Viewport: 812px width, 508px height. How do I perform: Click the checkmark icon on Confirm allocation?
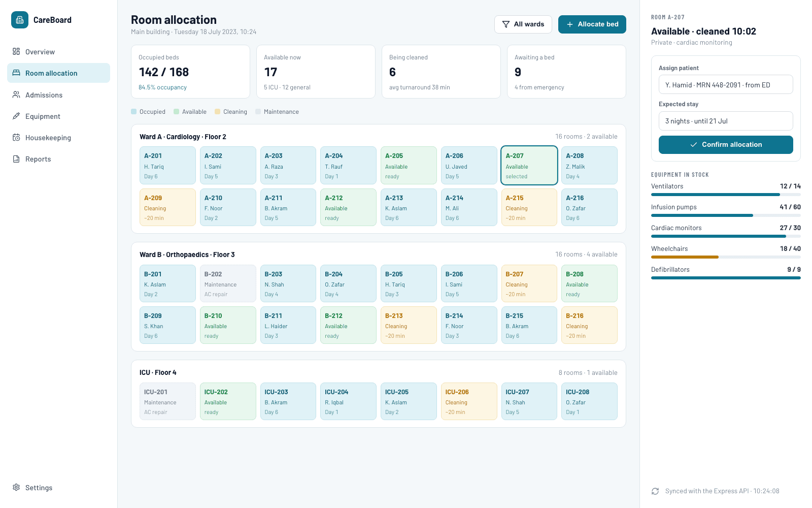(694, 145)
